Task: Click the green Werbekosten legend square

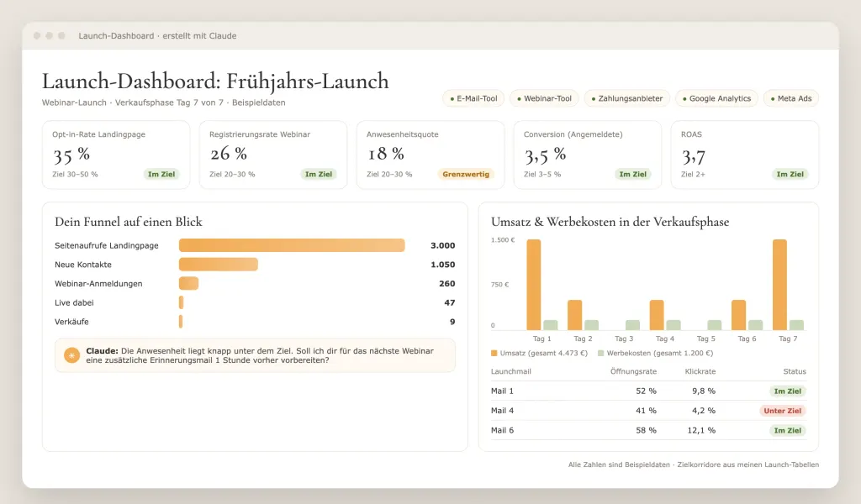Action: click(600, 353)
